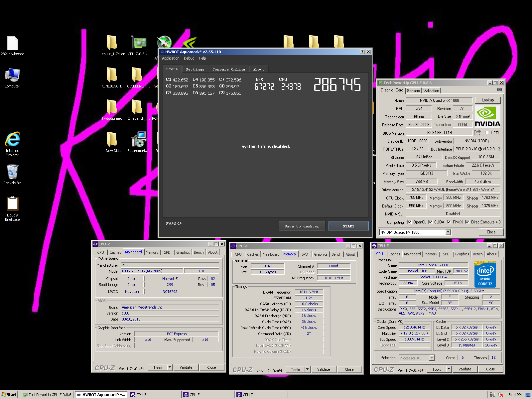Open Doug's Briefcase icon

tap(12, 208)
